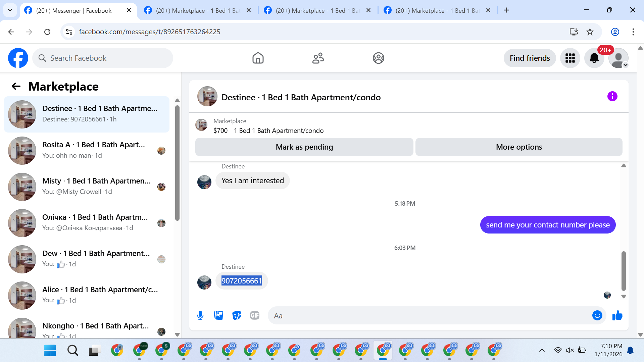Click the chat list scrollbar
Image resolution: width=644 pixels, height=362 pixels.
pos(177,163)
